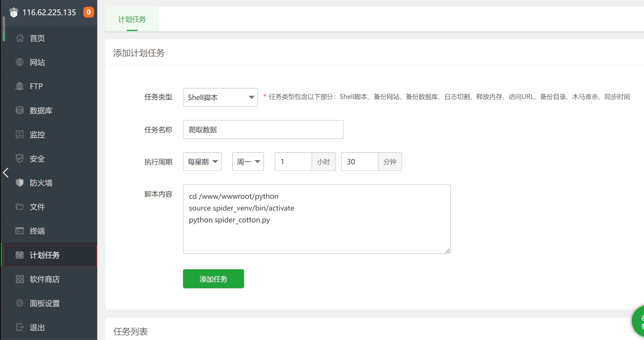Expand the 任务类型 Shell脚本 dropdown
Viewport: 644px width, 340px height.
(x=220, y=97)
